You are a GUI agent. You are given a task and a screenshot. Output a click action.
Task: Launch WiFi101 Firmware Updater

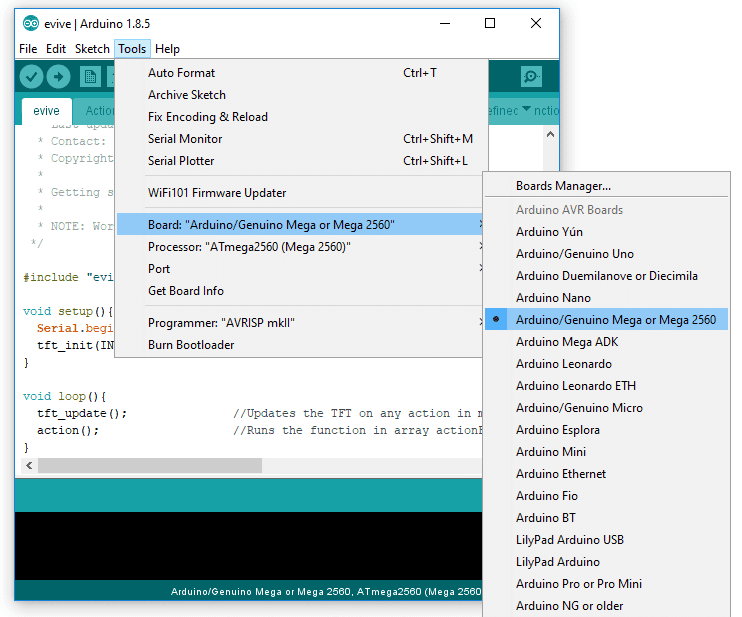[302, 193]
